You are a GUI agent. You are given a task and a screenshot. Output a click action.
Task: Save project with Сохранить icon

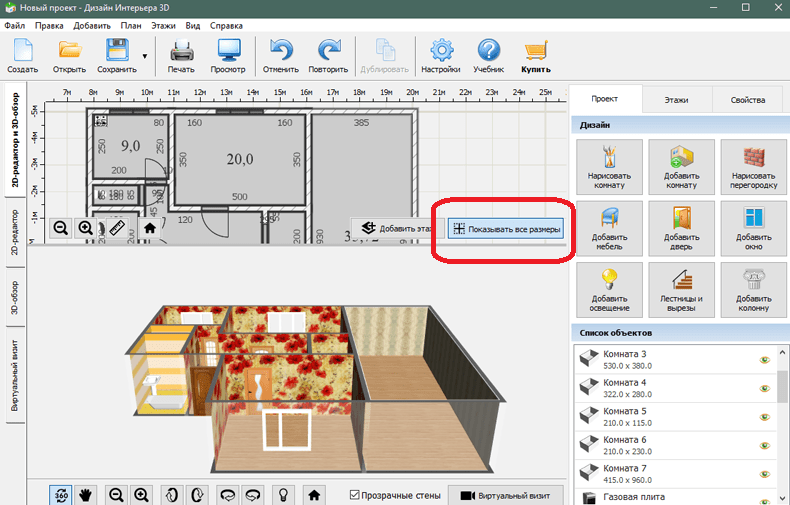click(117, 55)
